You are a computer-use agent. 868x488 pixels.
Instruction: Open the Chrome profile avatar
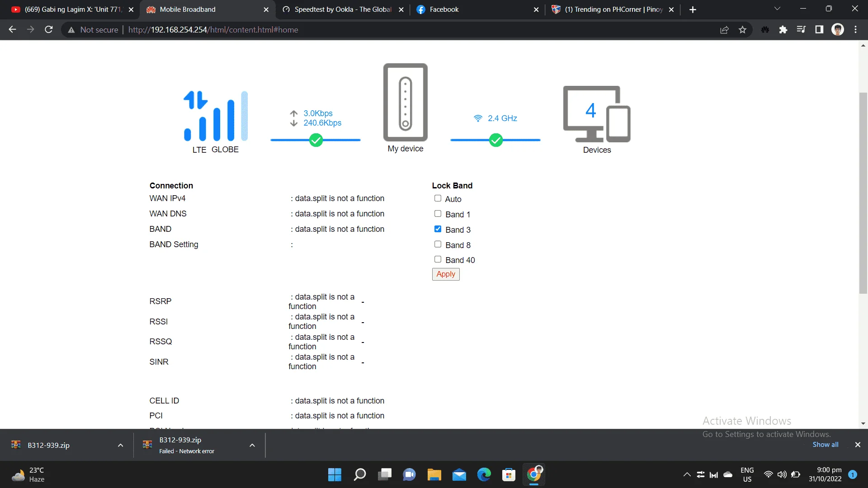click(x=838, y=30)
